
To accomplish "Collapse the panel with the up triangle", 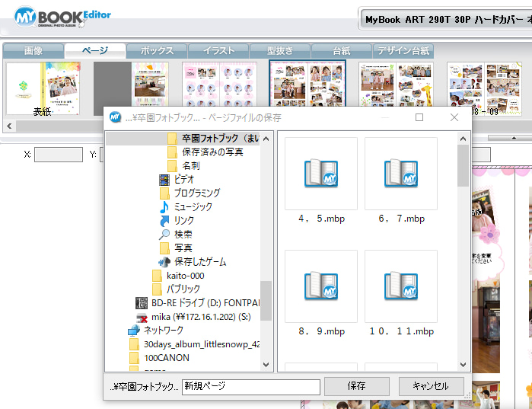I will click(x=514, y=138).
